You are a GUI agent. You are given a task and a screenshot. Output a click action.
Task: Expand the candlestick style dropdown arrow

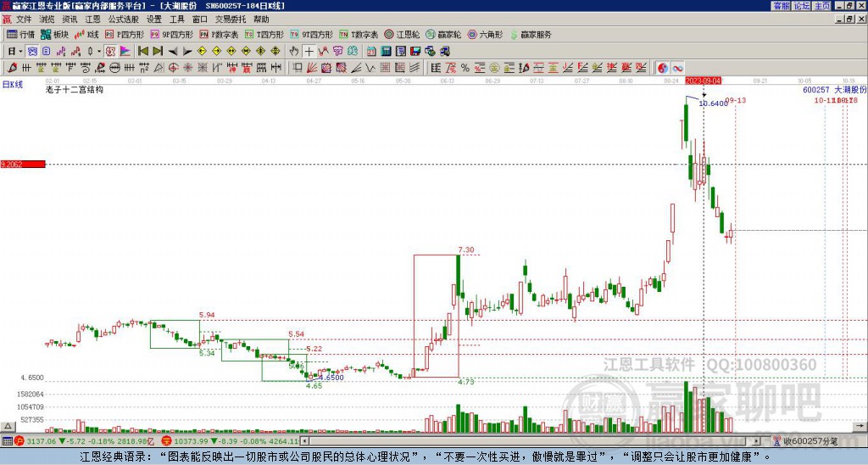tap(99, 51)
